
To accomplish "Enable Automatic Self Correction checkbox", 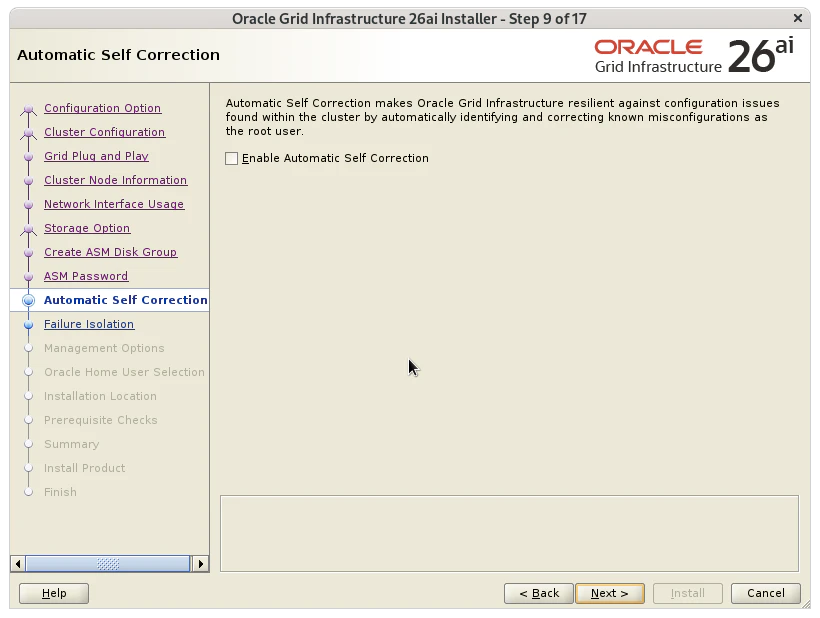I will point(231,158).
